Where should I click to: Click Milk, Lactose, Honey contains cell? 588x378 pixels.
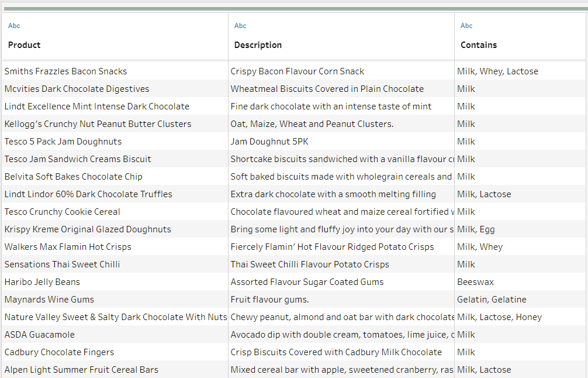499,317
